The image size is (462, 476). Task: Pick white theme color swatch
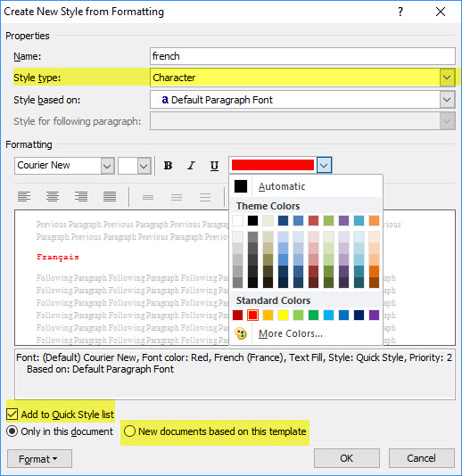coord(237,221)
